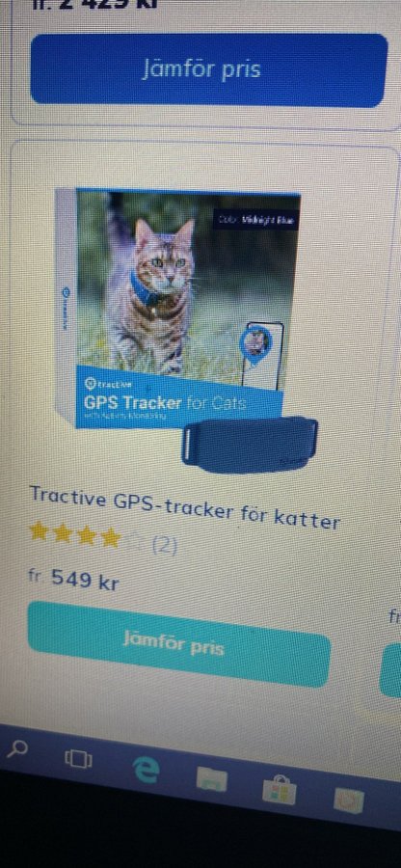401x868 pixels.
Task: Click the blue tracker collar device image
Action: [250, 445]
